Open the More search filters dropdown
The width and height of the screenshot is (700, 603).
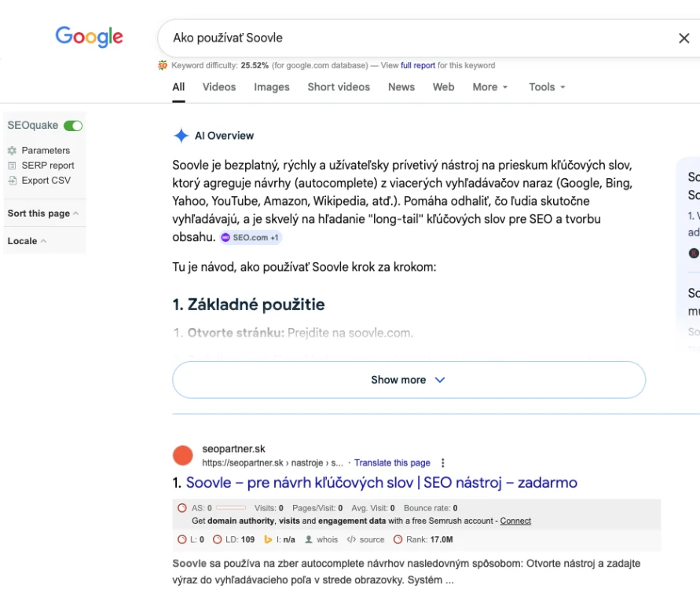[x=490, y=87]
